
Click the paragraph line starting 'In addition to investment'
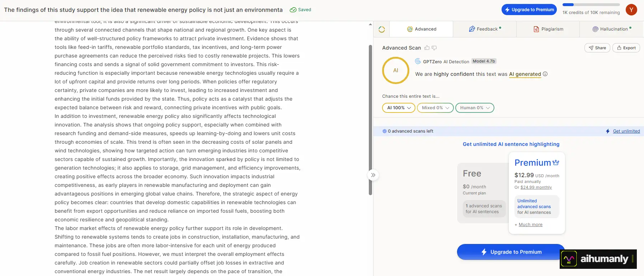point(165,116)
